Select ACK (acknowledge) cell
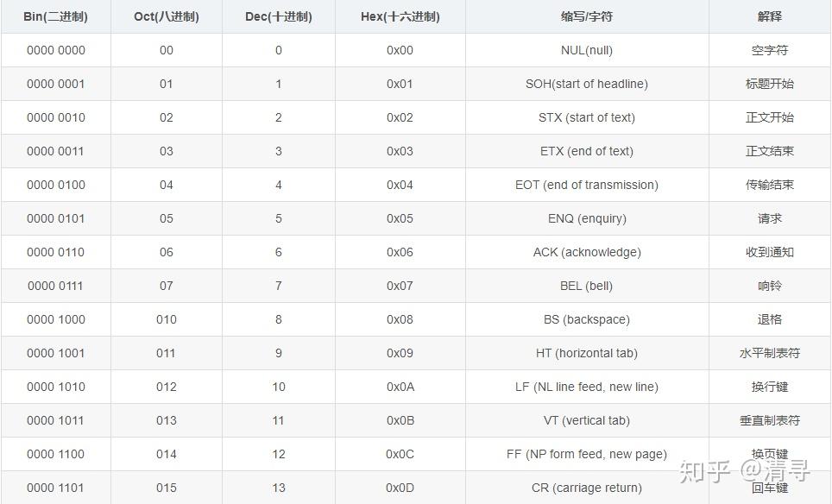The image size is (832, 504). click(x=587, y=252)
